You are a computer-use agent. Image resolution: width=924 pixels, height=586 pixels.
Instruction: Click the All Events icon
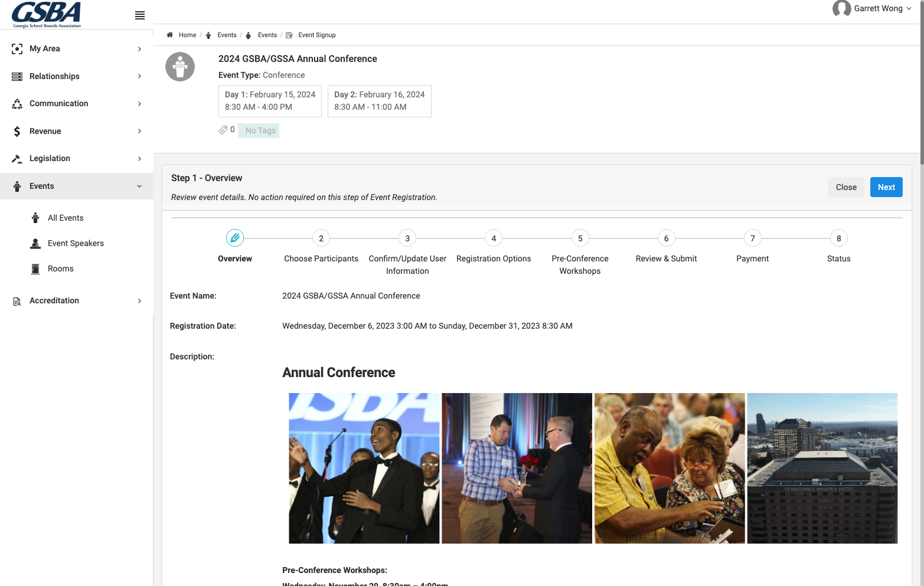point(35,218)
